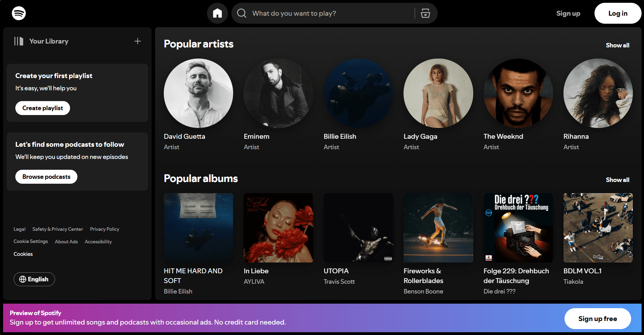Open the Accessibility link

[x=98, y=242]
